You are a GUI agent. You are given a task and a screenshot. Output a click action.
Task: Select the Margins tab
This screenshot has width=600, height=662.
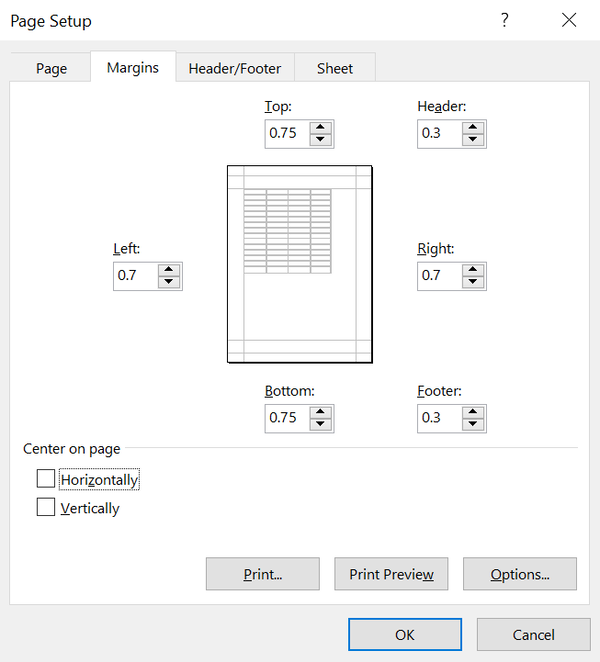pos(133,67)
